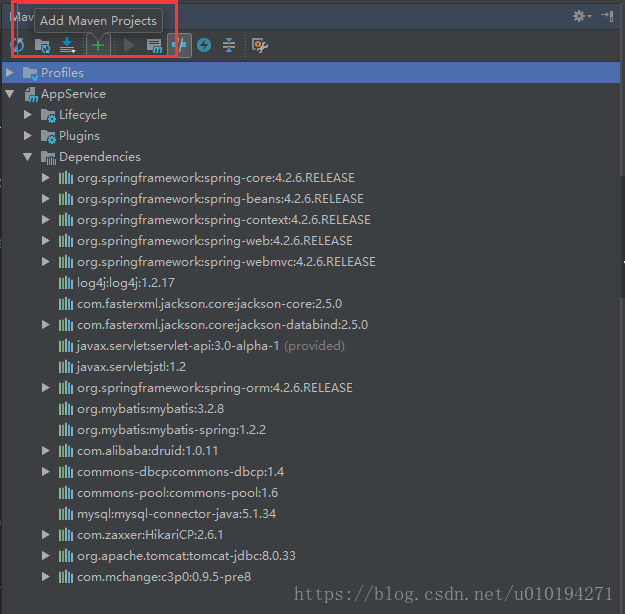The height and width of the screenshot is (614, 625).
Task: Select jackson-databind:2.5.0 dependency text
Action: pyautogui.click(x=222, y=325)
